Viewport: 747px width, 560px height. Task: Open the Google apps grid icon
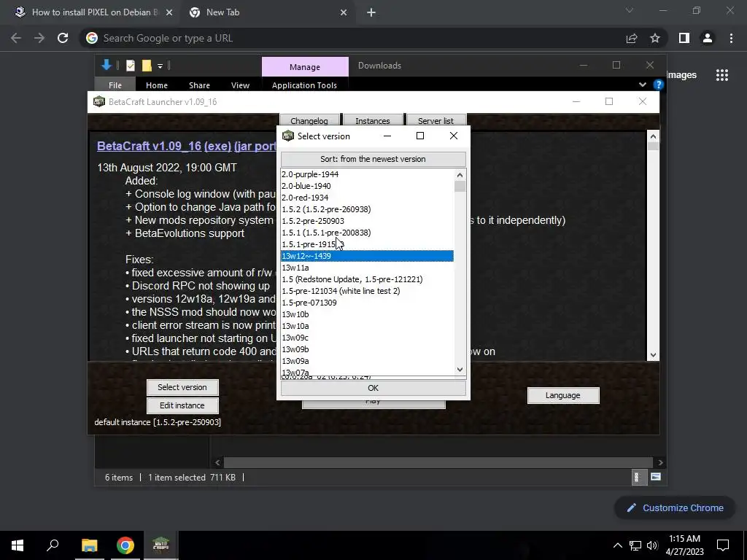point(722,75)
